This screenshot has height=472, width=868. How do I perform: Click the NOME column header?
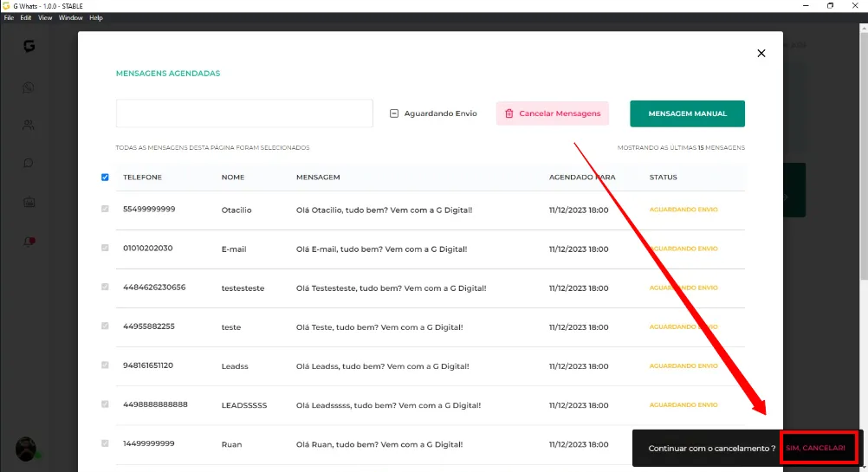tap(232, 177)
